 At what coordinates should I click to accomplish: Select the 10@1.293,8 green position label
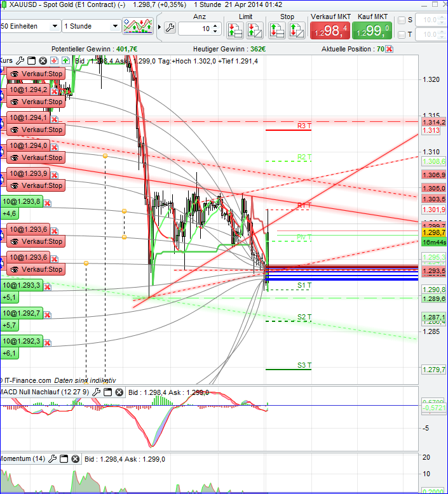(22, 202)
